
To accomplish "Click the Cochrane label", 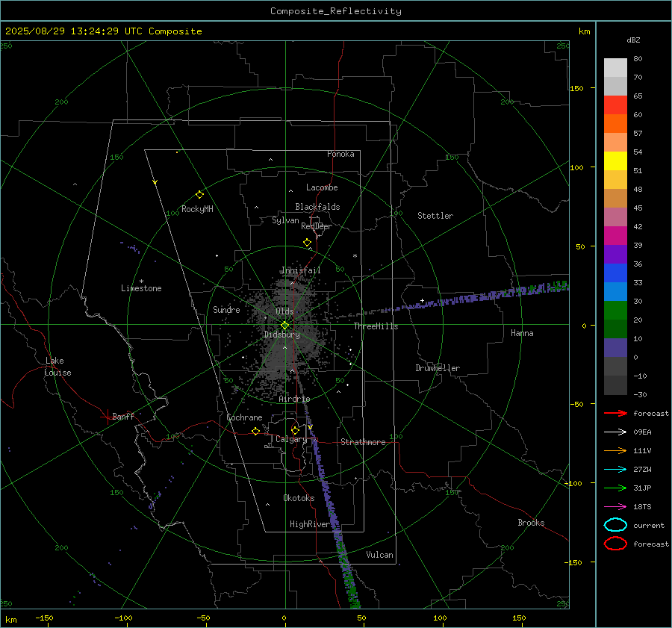I will [x=244, y=417].
